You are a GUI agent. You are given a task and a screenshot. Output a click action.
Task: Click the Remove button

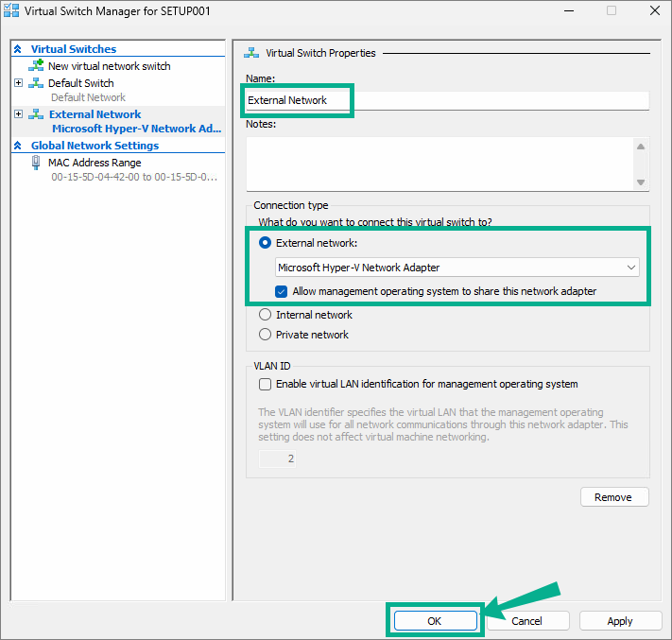[614, 497]
